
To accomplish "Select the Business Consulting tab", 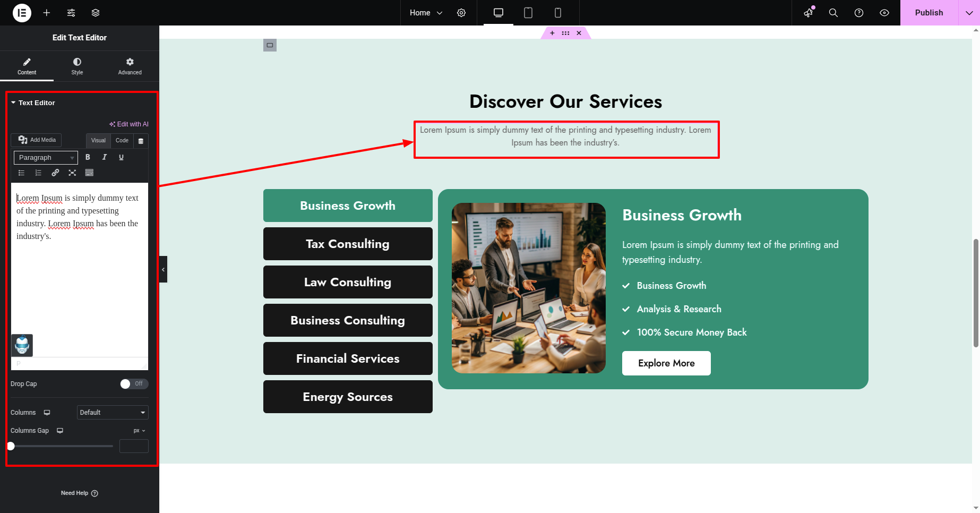I will [x=348, y=320].
